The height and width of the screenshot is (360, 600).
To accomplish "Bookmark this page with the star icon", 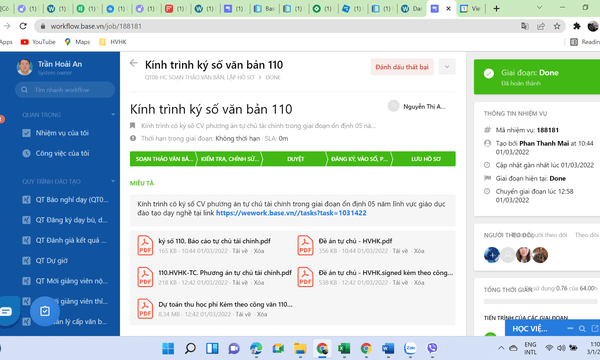I will pyautogui.click(x=557, y=26).
